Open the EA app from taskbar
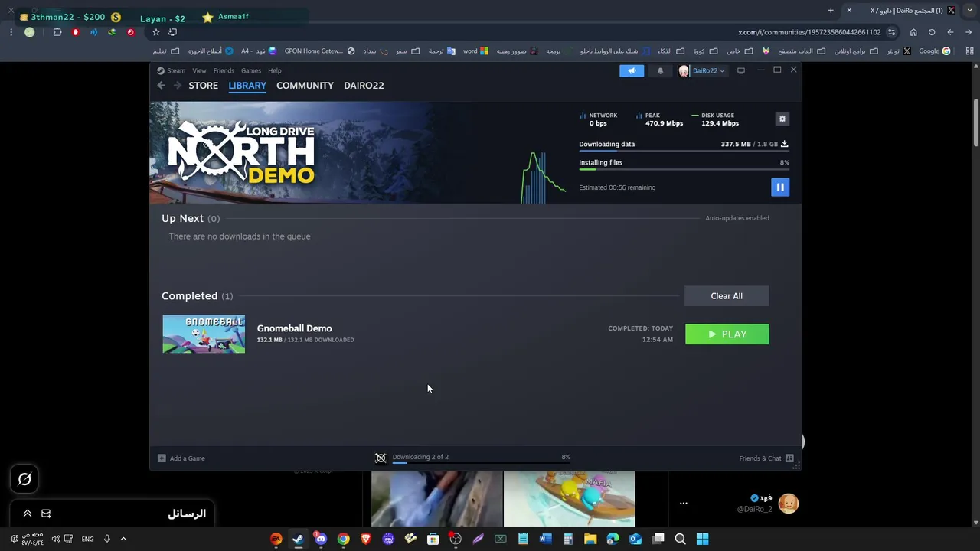 [x=276, y=539]
